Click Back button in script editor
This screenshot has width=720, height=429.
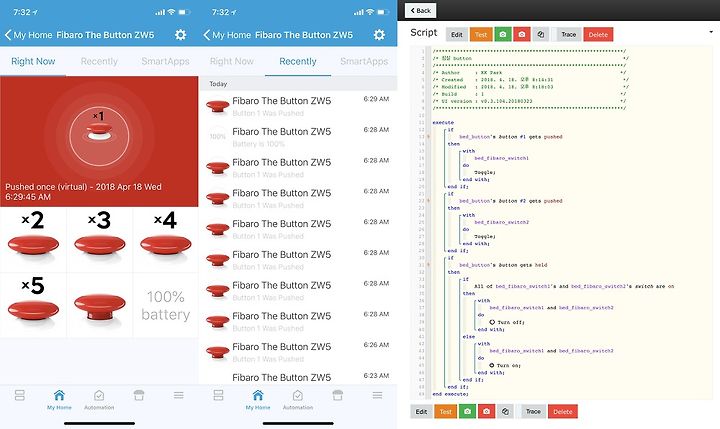tap(421, 10)
